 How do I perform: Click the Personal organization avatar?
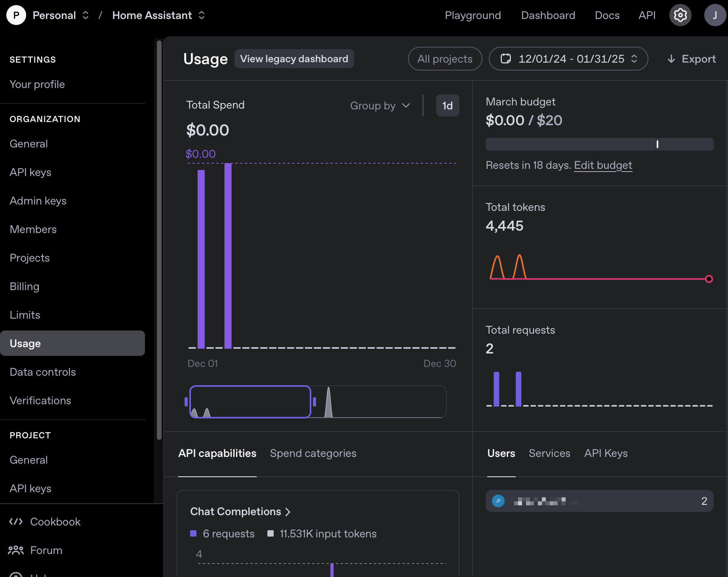point(16,15)
